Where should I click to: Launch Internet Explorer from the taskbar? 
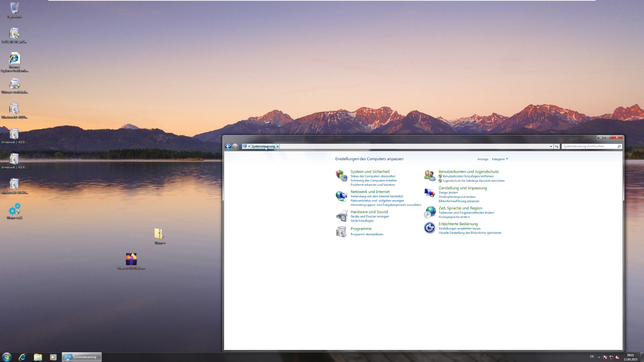tap(22, 357)
